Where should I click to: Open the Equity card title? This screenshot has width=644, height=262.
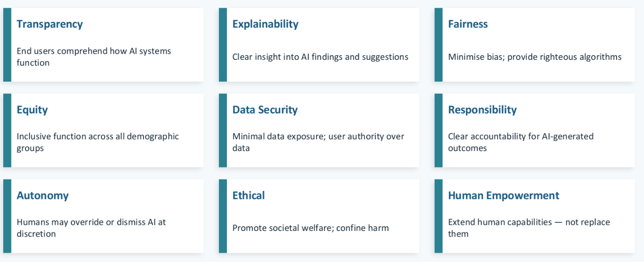(x=32, y=110)
